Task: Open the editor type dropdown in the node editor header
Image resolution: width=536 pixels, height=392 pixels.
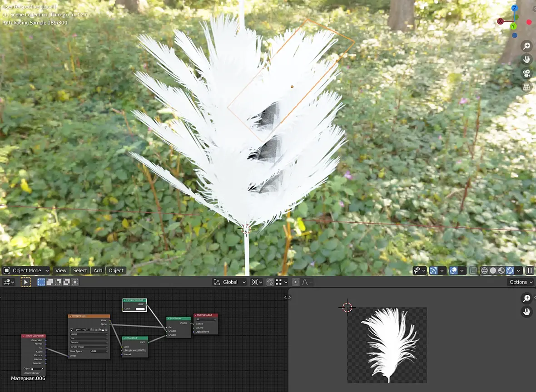Action: 9,282
